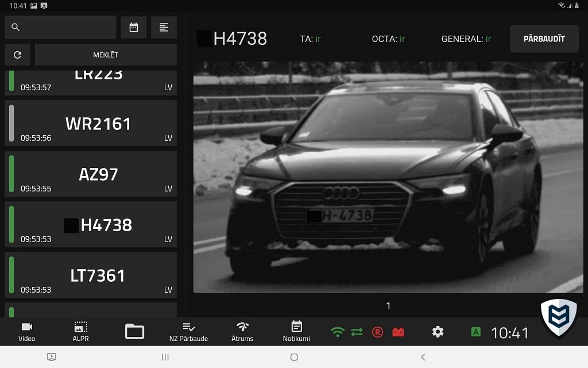Open the ALPR tab
Image resolution: width=588 pixels, height=368 pixels.
(x=80, y=332)
